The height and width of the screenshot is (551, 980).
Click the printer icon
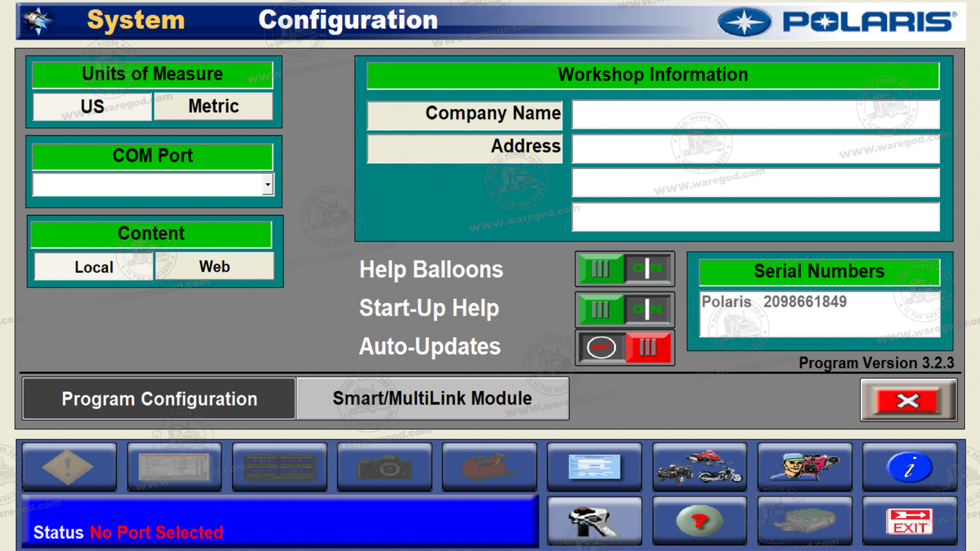click(x=804, y=520)
